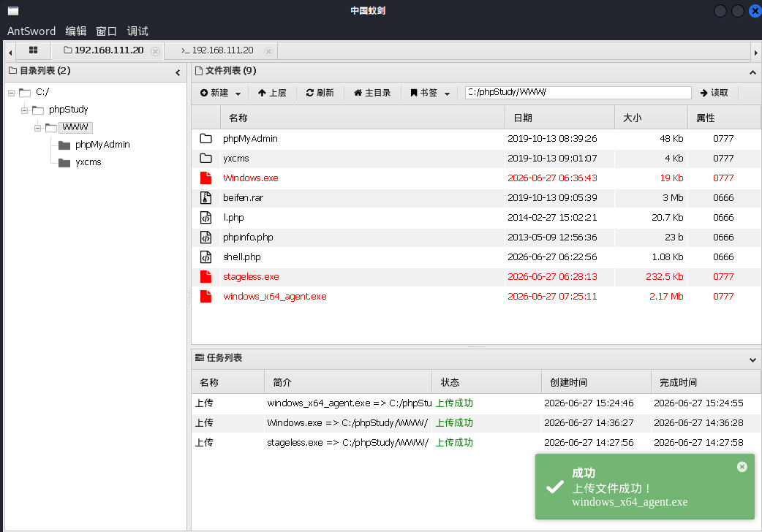The height and width of the screenshot is (532, 762).
Task: Go up with the 上层 button
Action: click(x=272, y=93)
